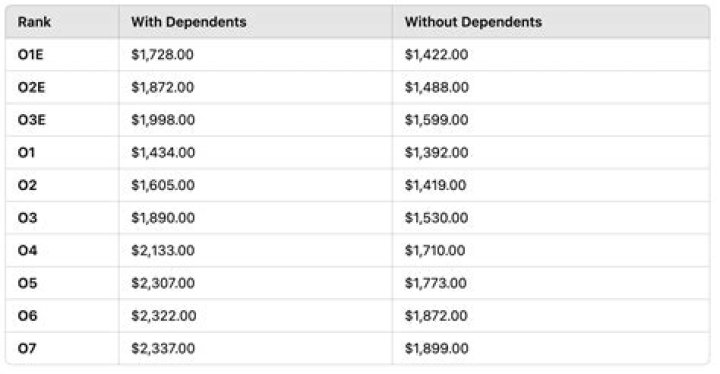This screenshot has width=720, height=374.
Task: Click the $2,133.00 with dependents value
Action: coord(163,250)
